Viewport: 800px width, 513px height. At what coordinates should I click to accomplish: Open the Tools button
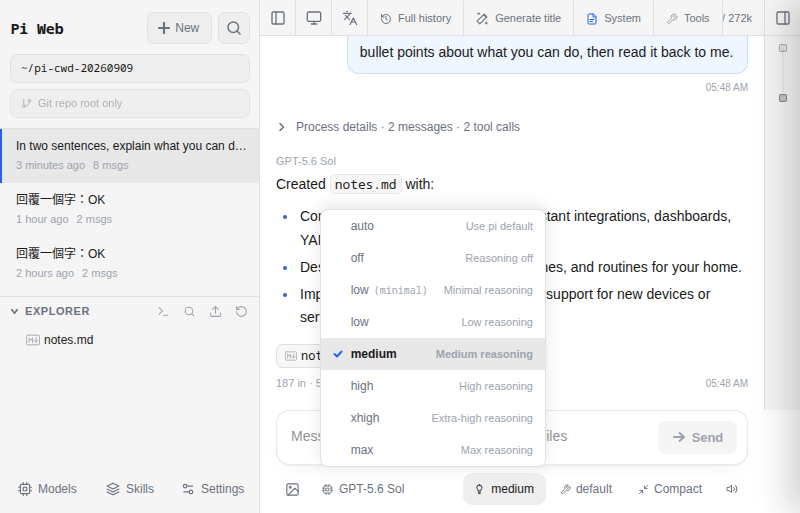688,18
